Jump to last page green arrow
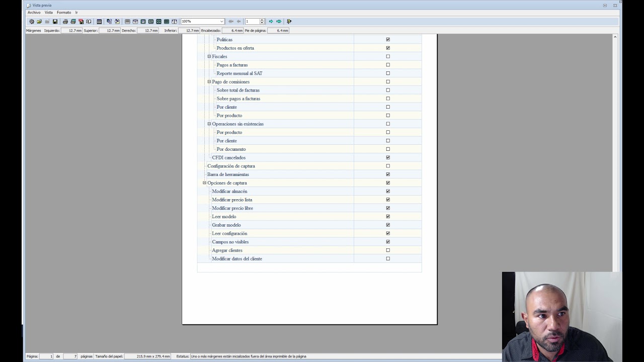 click(279, 22)
